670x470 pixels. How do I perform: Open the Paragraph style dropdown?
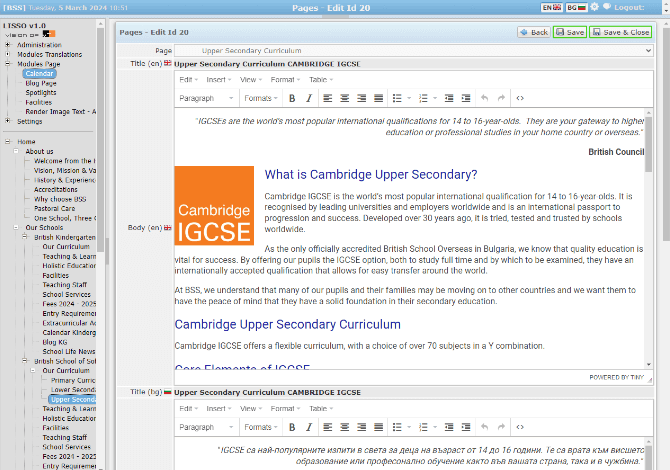(x=206, y=98)
